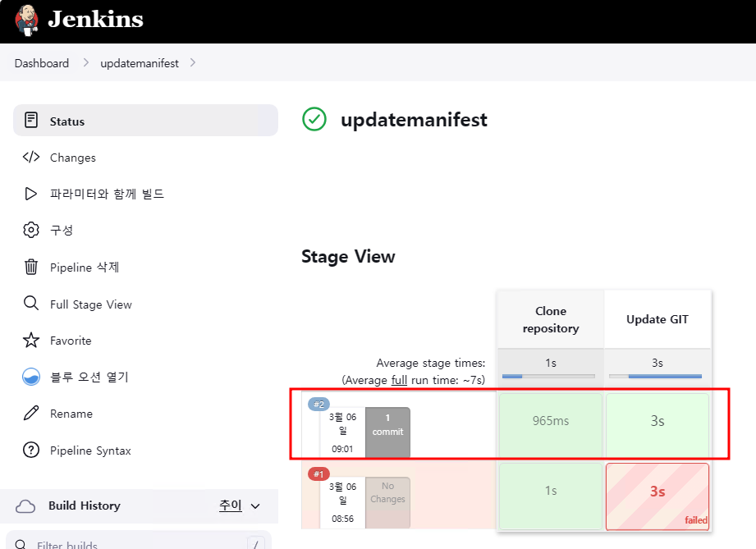756x549 pixels.
Task: Click No Changes box of build #1
Action: click(387, 502)
